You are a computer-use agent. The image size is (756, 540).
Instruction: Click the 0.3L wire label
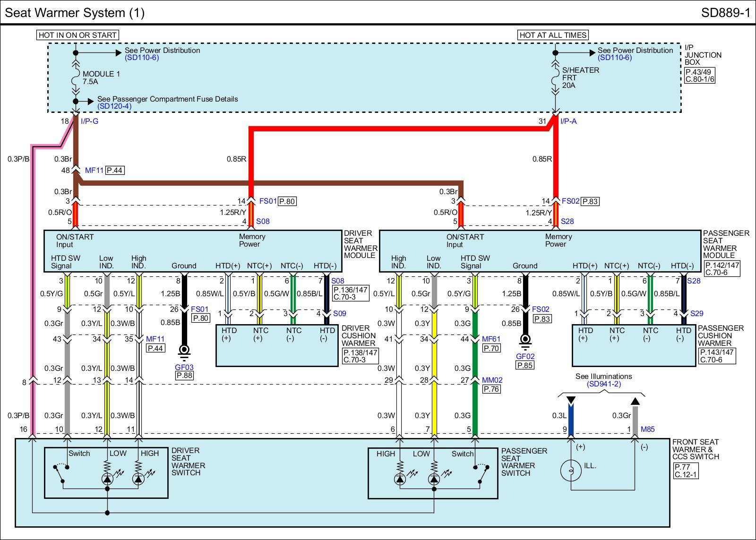click(x=559, y=416)
